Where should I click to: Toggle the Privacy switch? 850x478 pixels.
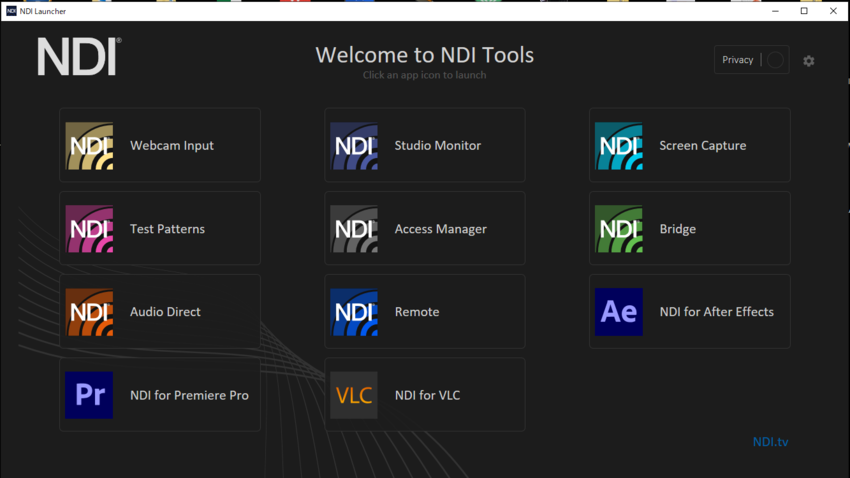[775, 60]
